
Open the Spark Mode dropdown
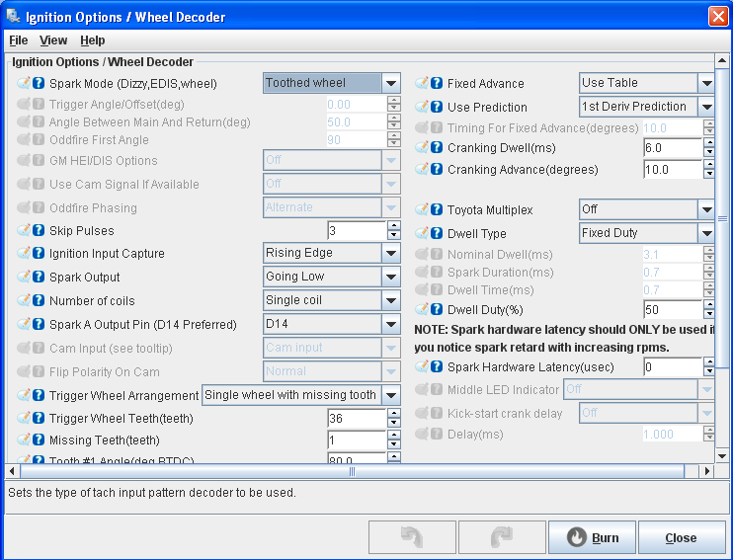tap(390, 84)
